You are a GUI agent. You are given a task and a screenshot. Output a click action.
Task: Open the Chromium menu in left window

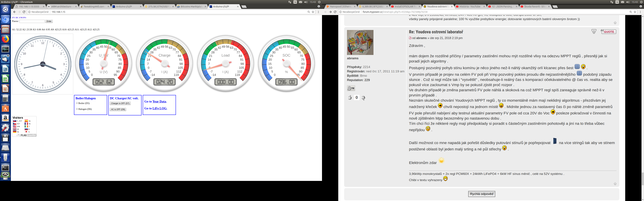coord(318,12)
